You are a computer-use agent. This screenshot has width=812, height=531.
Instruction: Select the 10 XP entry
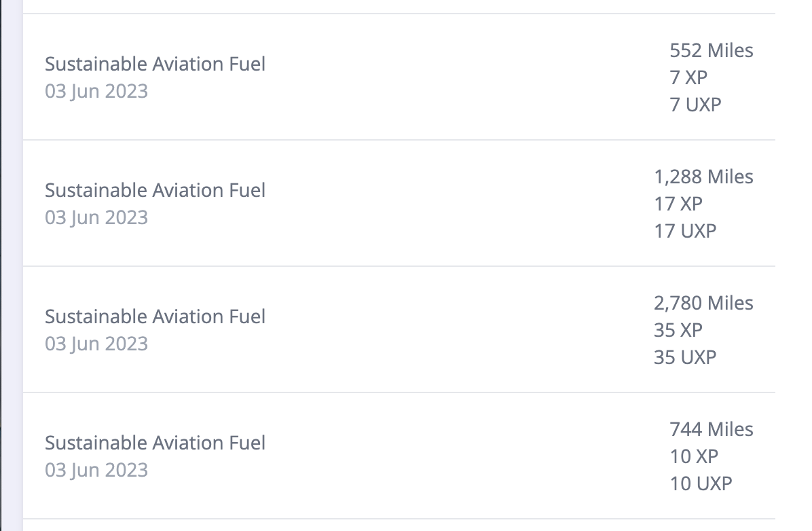[x=694, y=456]
